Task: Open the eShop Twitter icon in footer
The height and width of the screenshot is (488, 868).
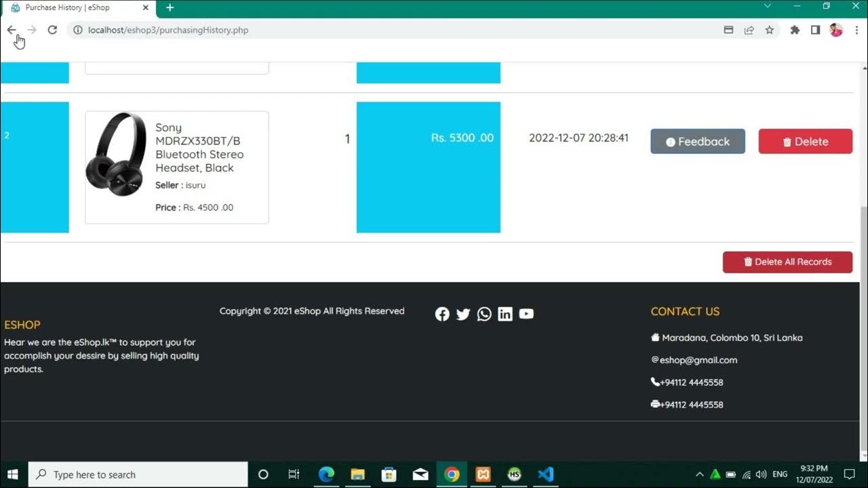Action: point(463,314)
